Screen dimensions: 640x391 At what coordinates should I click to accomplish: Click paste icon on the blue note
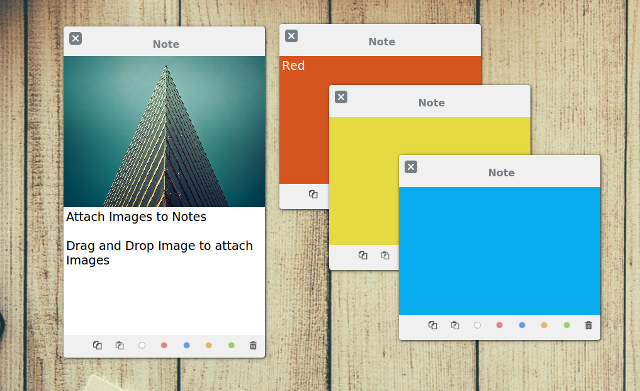tap(455, 325)
